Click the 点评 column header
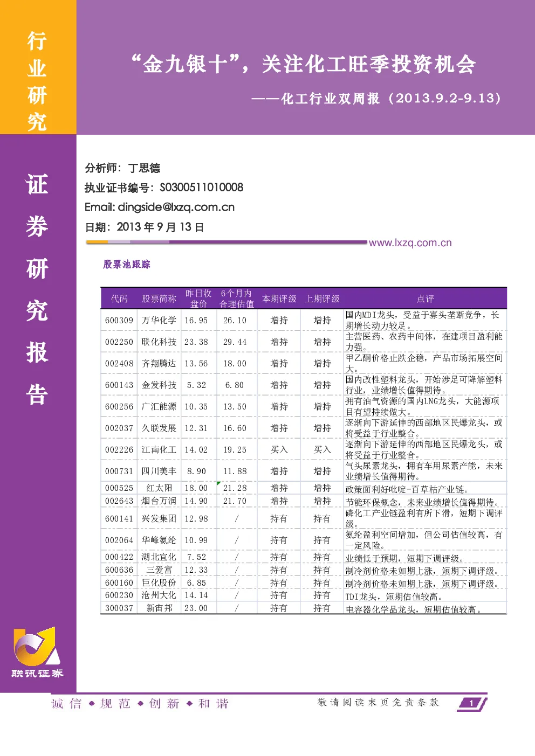 (x=426, y=299)
